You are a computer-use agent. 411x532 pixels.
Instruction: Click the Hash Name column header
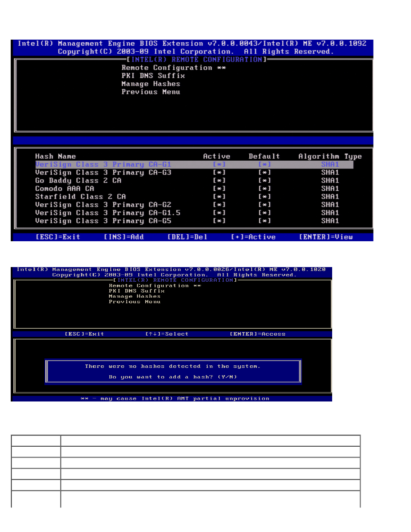point(56,156)
